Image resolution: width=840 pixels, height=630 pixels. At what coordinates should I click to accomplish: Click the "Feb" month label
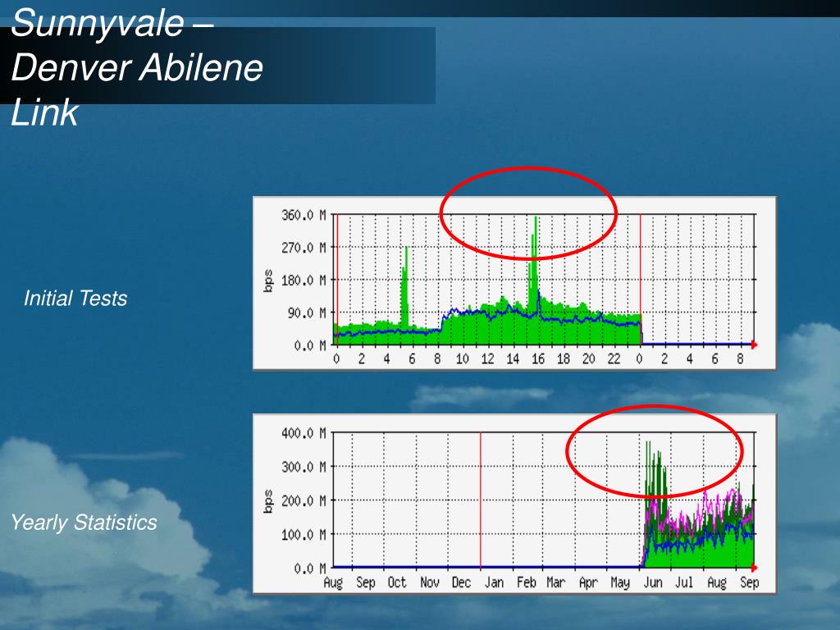526,582
